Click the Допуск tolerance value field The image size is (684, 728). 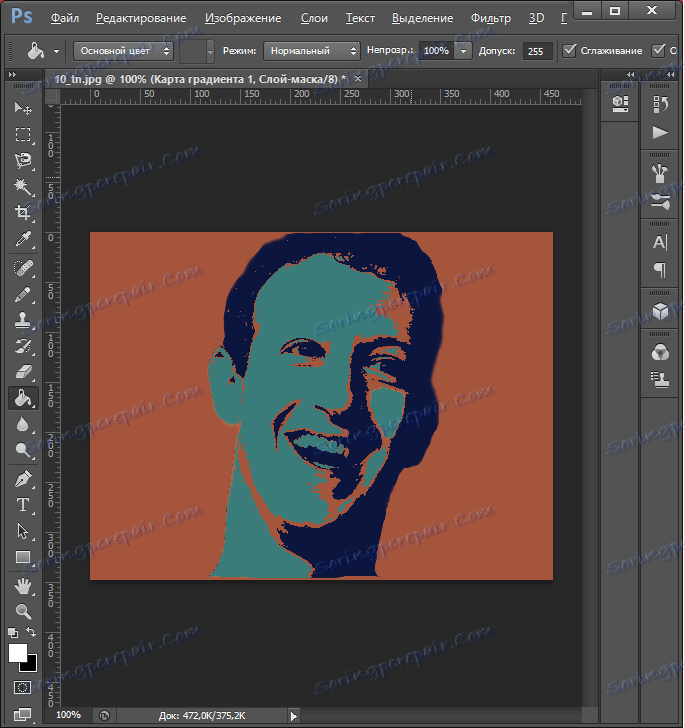(537, 50)
